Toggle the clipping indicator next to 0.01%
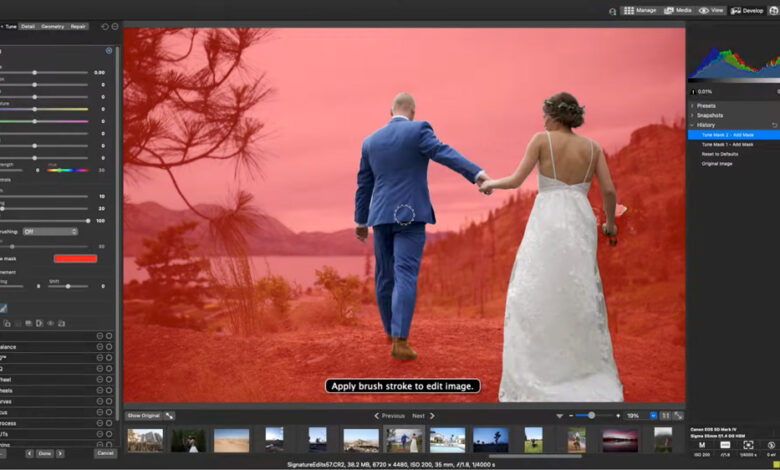This screenshot has width=780, height=470. [x=693, y=92]
